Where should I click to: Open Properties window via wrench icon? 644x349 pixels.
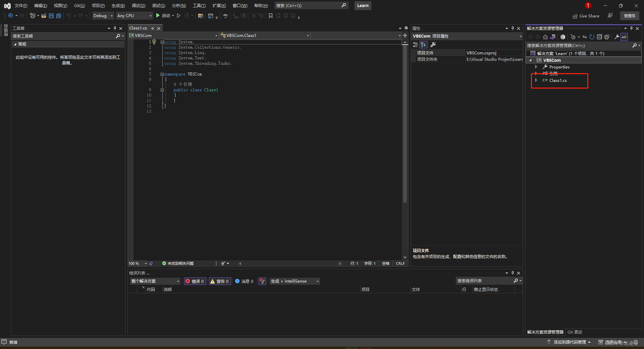coord(616,37)
